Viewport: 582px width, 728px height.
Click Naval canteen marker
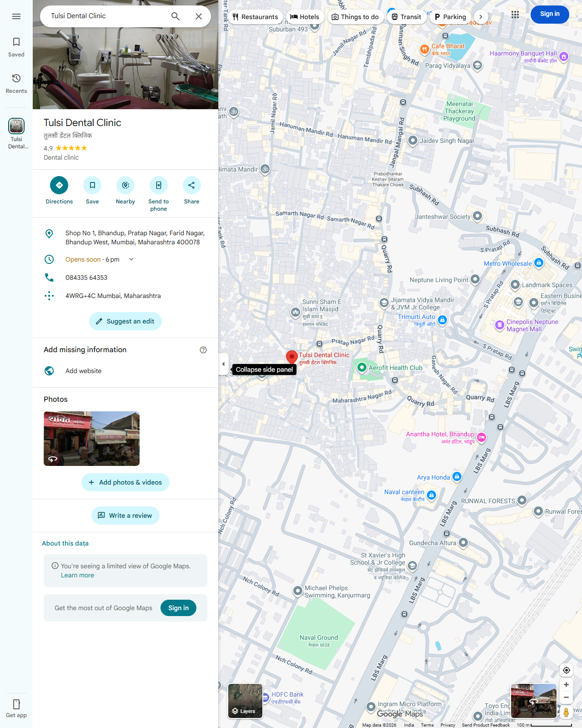[x=431, y=495]
